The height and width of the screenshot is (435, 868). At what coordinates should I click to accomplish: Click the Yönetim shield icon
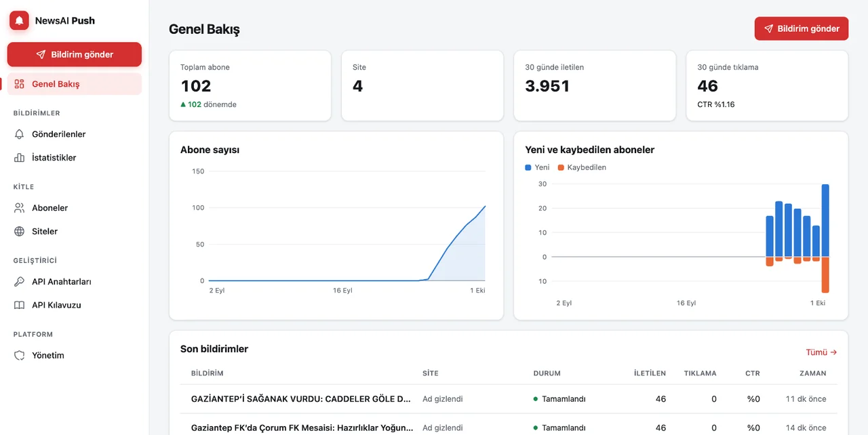pos(20,355)
